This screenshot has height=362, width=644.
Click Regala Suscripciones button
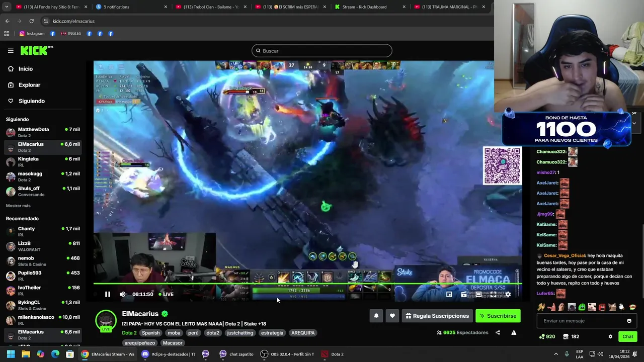pyautogui.click(x=437, y=316)
